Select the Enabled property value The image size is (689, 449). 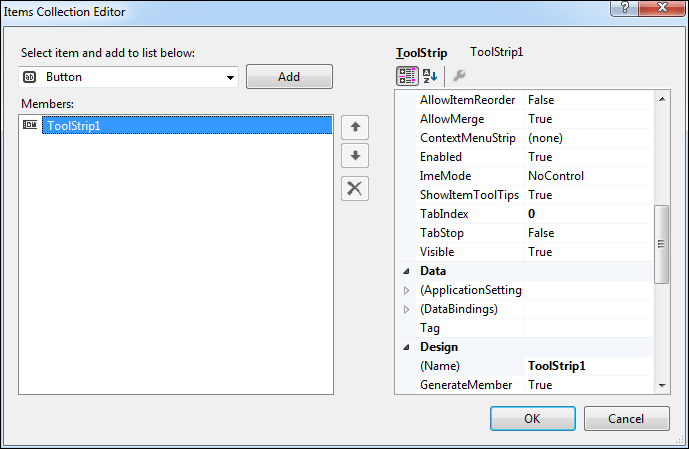pos(588,157)
